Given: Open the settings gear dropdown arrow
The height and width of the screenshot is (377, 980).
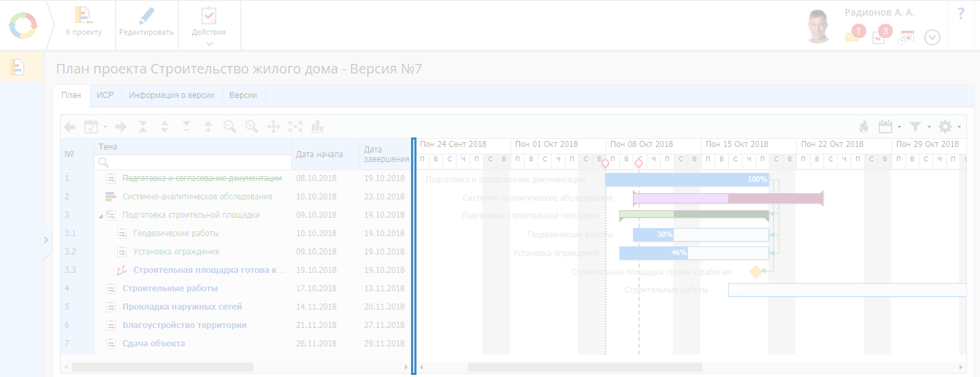Looking at the screenshot, I should pyautogui.click(x=959, y=127).
